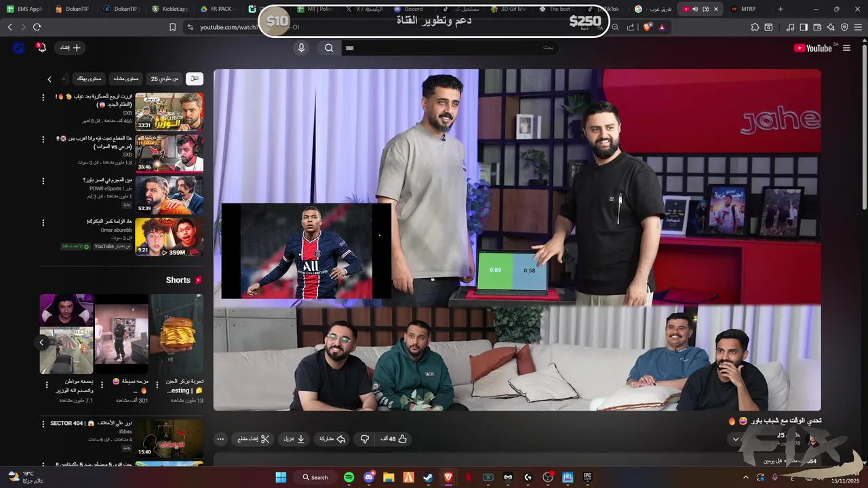Switch to the Kicklet.app browser tab

(x=170, y=9)
